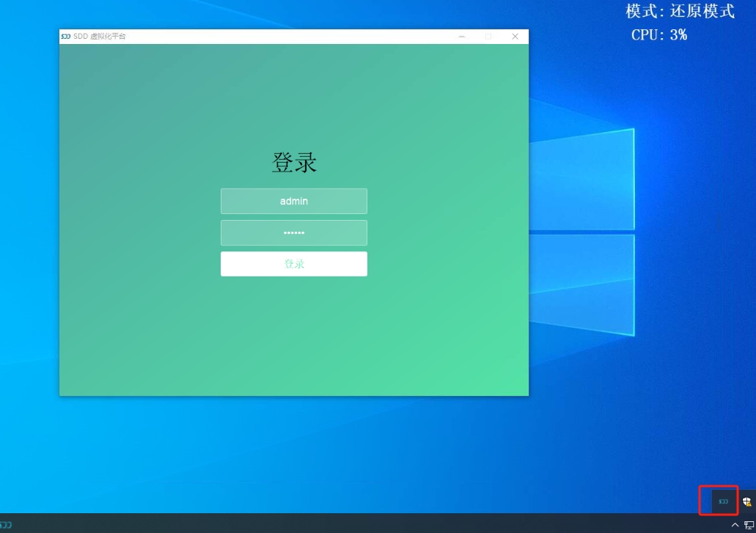This screenshot has height=533, width=756.
Task: Click an empty area of the taskbar
Action: point(367,523)
